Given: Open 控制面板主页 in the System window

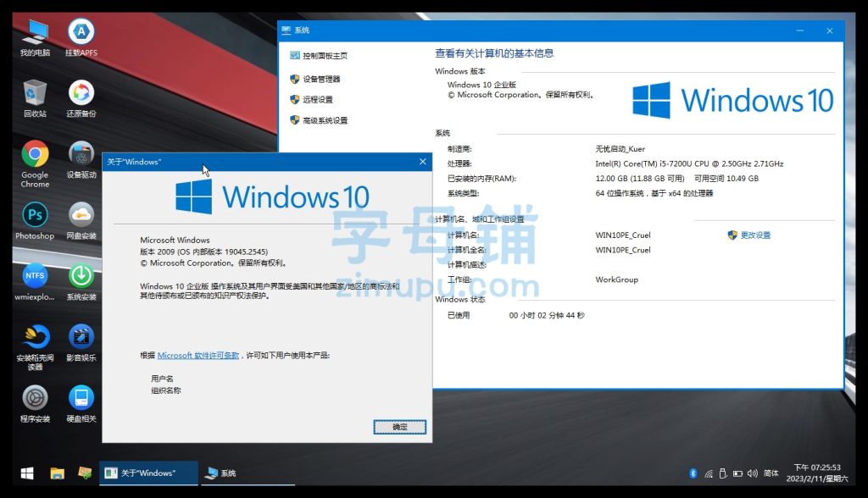Looking at the screenshot, I should pos(319,55).
